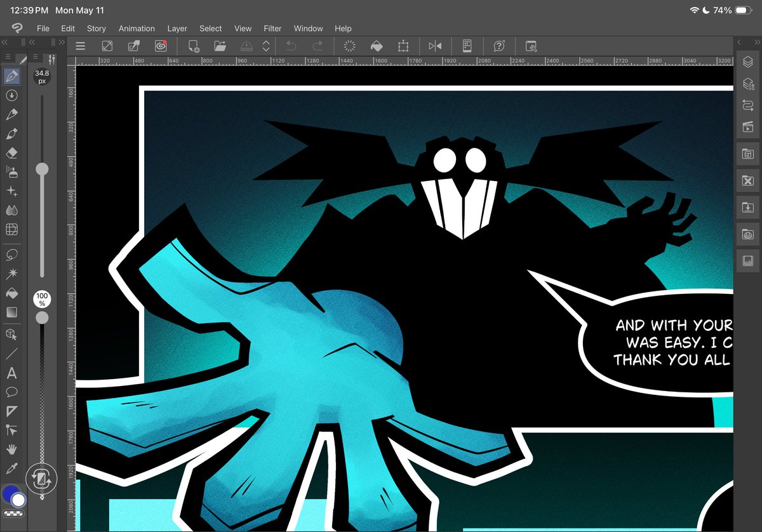Select the Figure line tool
This screenshot has width=762, height=532.
[x=11, y=354]
